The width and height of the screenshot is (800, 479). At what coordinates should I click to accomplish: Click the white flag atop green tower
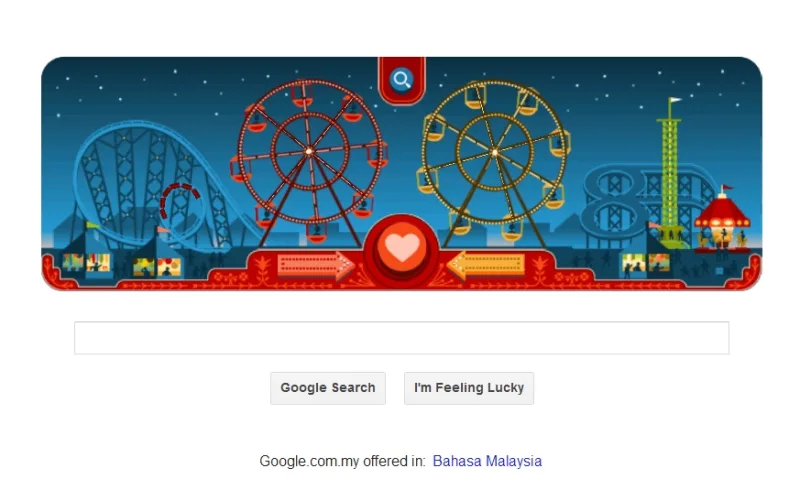(676, 100)
